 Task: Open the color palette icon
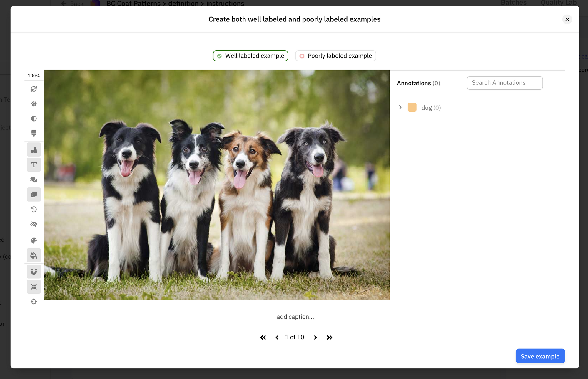point(34,241)
